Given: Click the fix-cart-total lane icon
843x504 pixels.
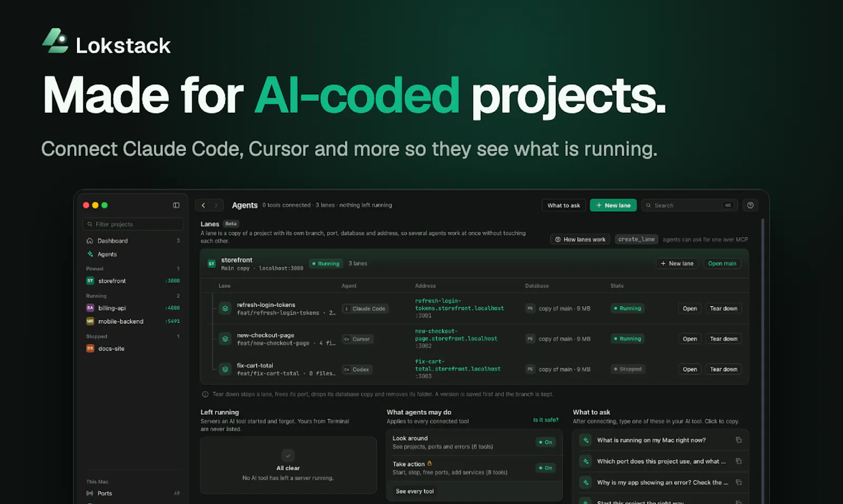Looking at the screenshot, I should point(225,369).
